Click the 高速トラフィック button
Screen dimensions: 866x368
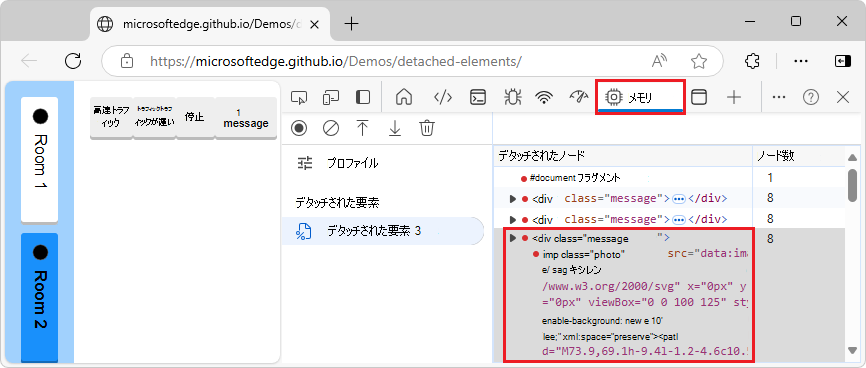click(x=111, y=117)
